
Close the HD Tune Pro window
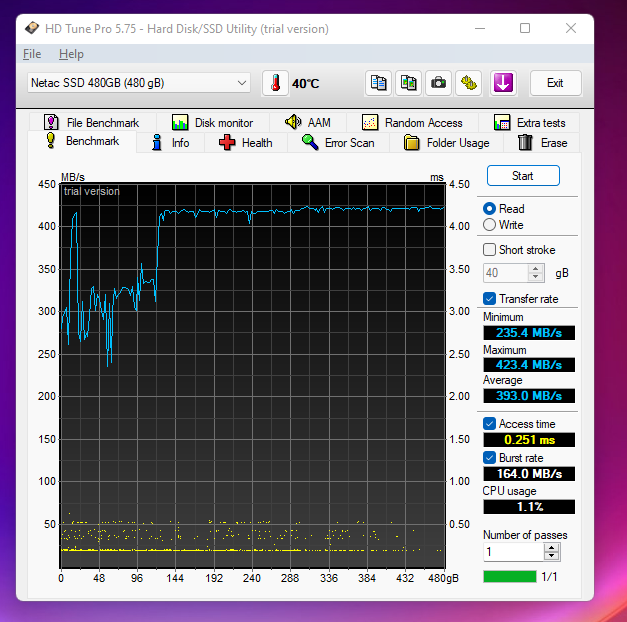[x=571, y=28]
